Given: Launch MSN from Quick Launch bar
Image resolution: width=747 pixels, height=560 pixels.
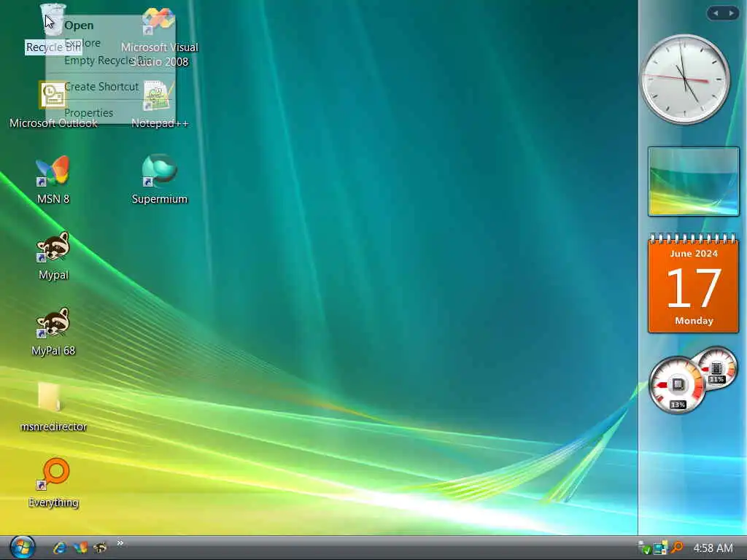Looking at the screenshot, I should point(80,548).
